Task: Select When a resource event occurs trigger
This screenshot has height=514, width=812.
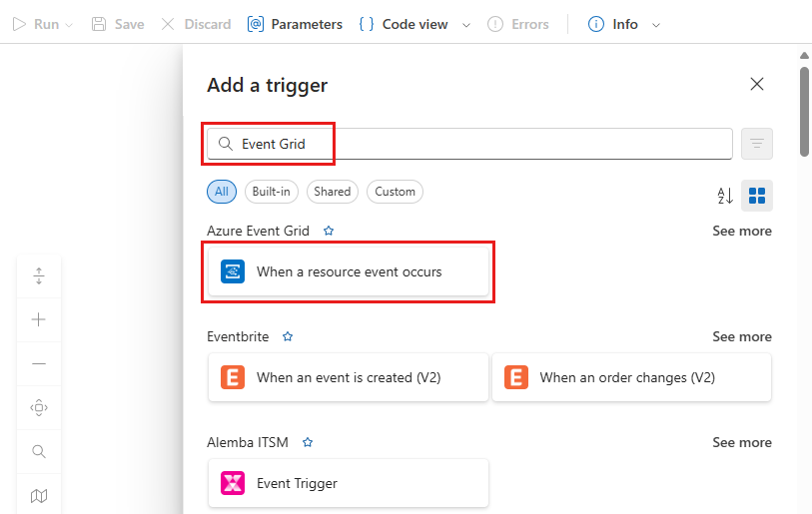Action: pyautogui.click(x=349, y=271)
